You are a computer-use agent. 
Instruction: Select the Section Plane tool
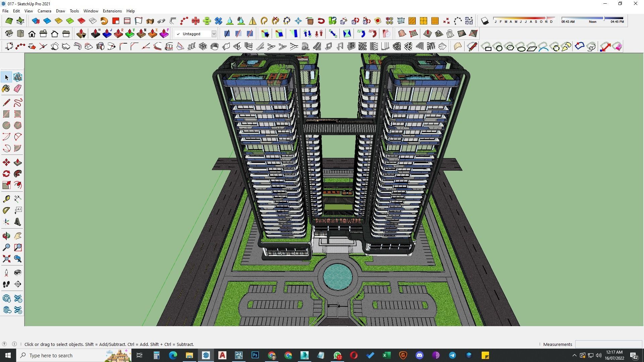pos(18,284)
